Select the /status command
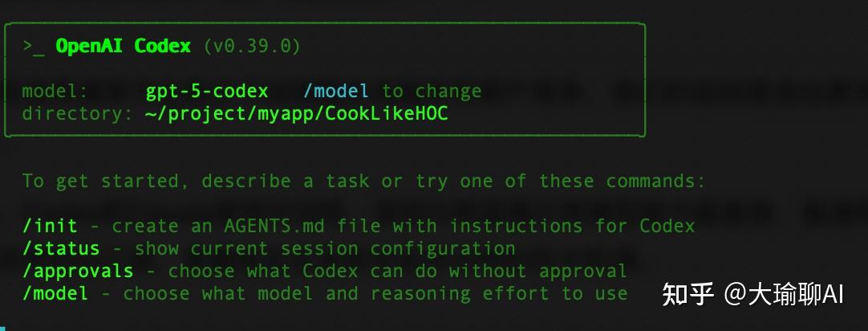The height and width of the screenshot is (331, 868). tap(61, 249)
